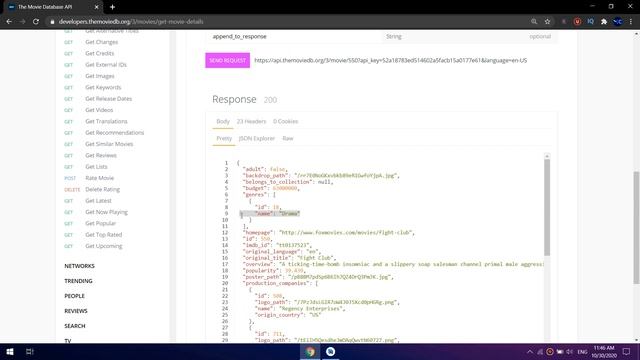Click the browser forward arrow
The image size is (640, 360).
pyautogui.click(x=22, y=22)
